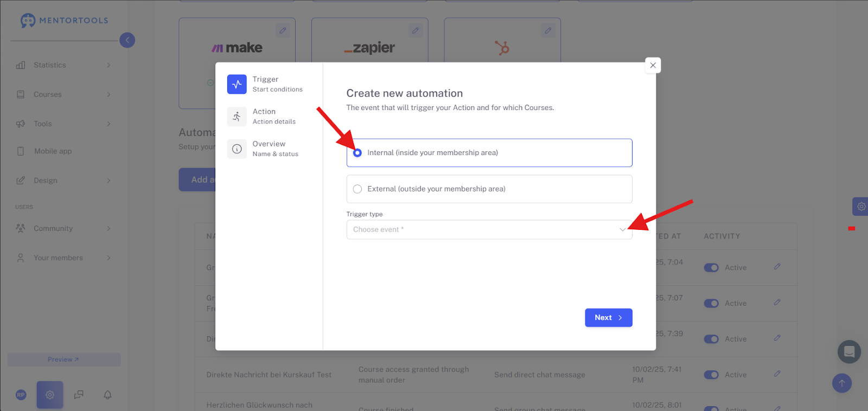Open the notifications bell icon
The image size is (868, 411).
point(108,395)
